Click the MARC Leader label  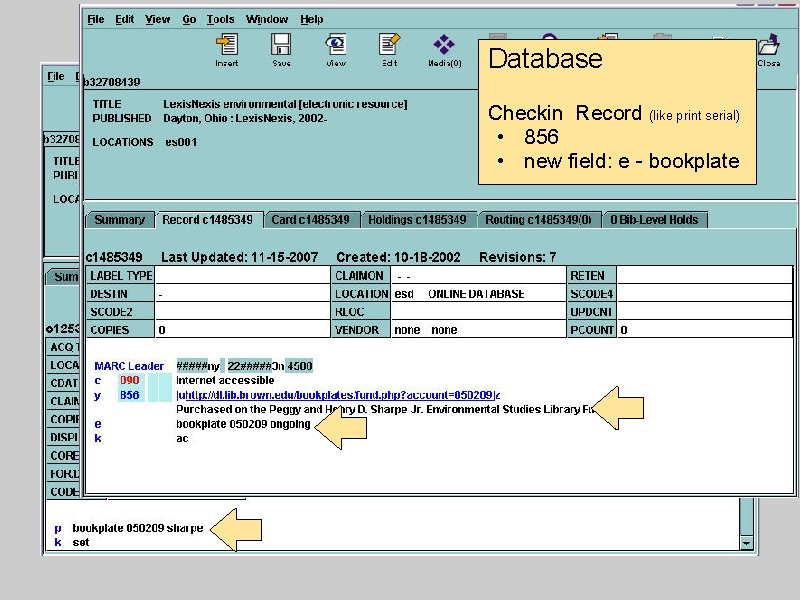[129, 366]
